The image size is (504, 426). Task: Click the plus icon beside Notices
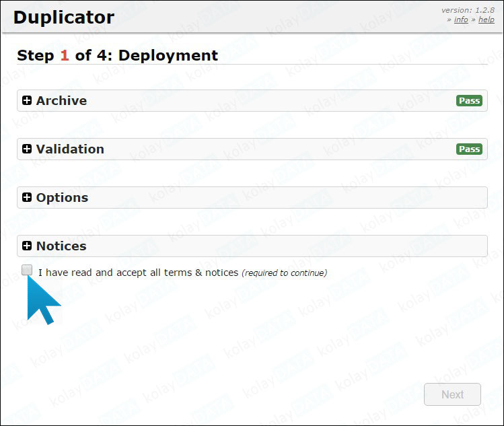pos(27,246)
